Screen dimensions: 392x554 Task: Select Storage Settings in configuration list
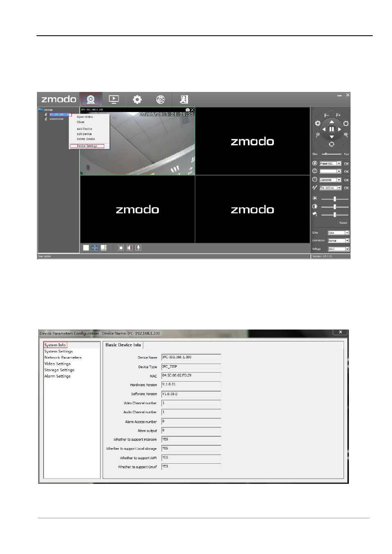[x=59, y=370]
